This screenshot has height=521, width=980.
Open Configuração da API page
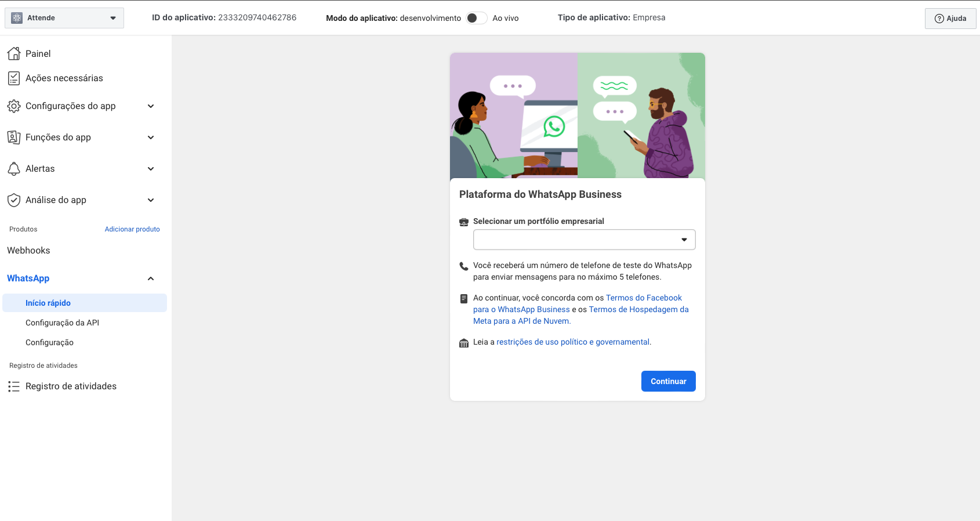[x=62, y=323]
